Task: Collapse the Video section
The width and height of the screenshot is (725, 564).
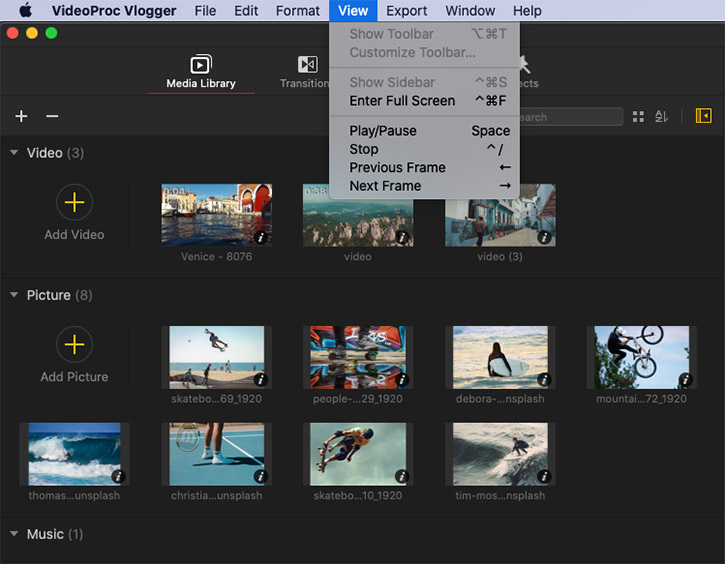Action: click(14, 153)
